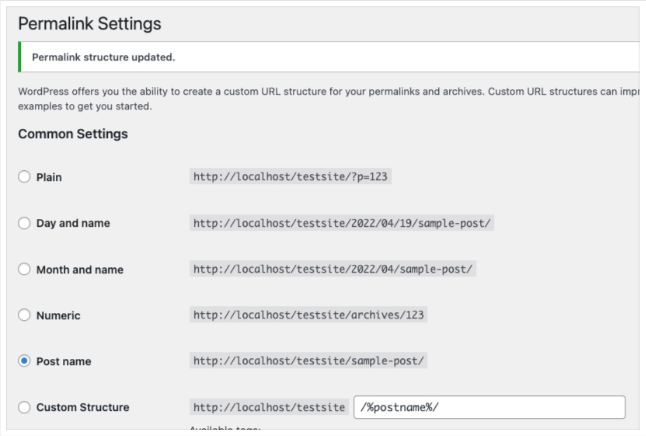646x436 pixels.
Task: Click the 2022/04/19/sample-post example URL
Action: [x=342, y=223]
